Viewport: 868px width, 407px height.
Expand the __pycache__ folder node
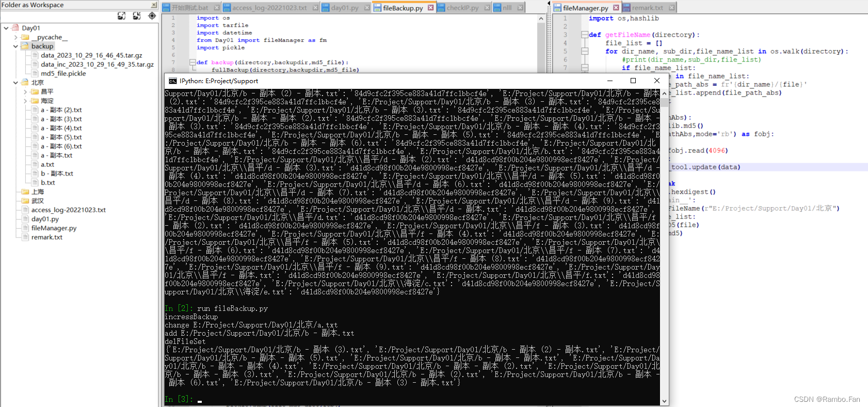tap(15, 37)
